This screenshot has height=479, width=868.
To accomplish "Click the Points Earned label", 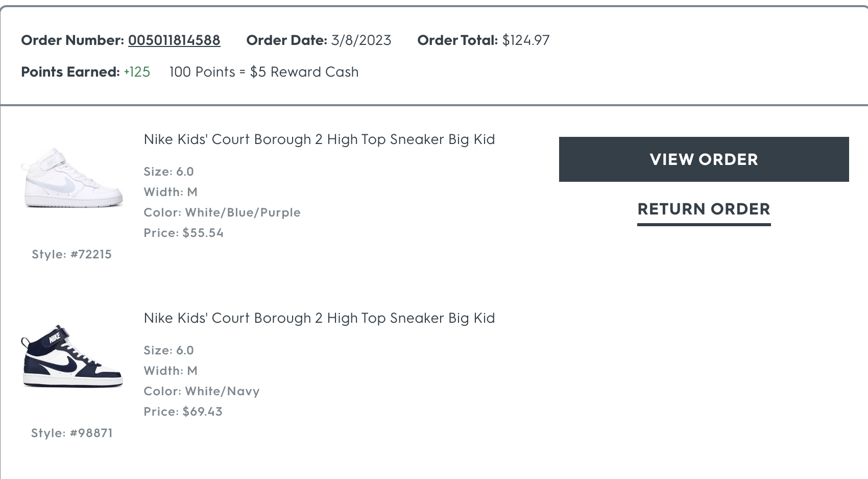I will click(x=70, y=72).
